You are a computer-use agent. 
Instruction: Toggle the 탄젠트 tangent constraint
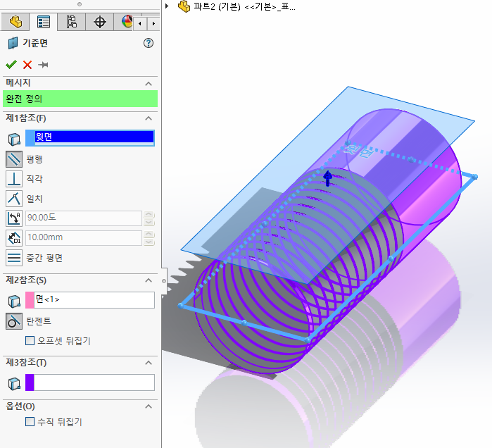tap(14, 321)
